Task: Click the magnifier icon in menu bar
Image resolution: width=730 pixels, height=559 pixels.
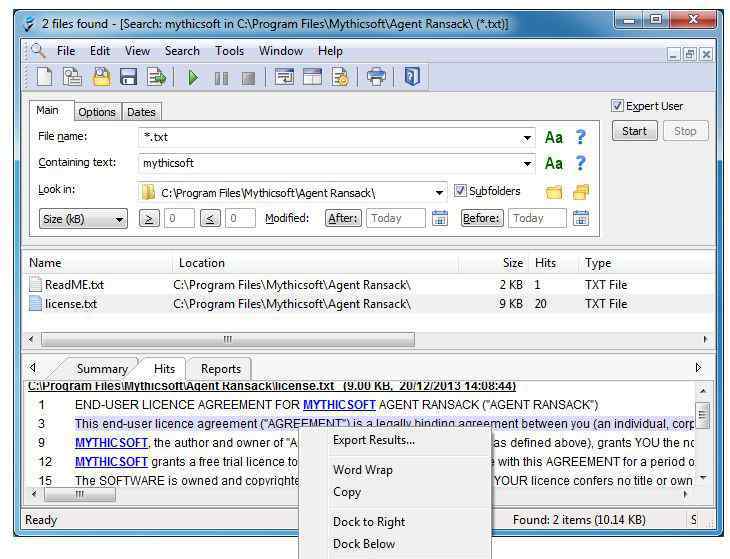Action: [38, 50]
